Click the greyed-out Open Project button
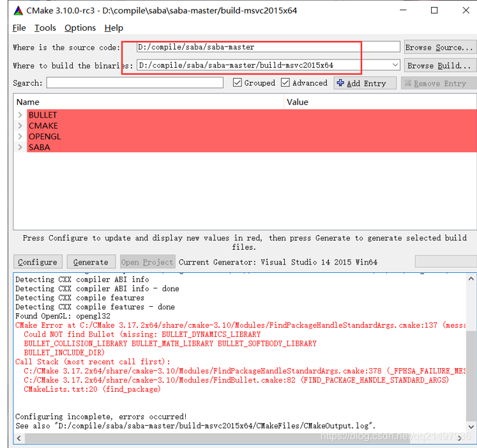Image resolution: width=477 pixels, height=448 pixels. click(148, 262)
